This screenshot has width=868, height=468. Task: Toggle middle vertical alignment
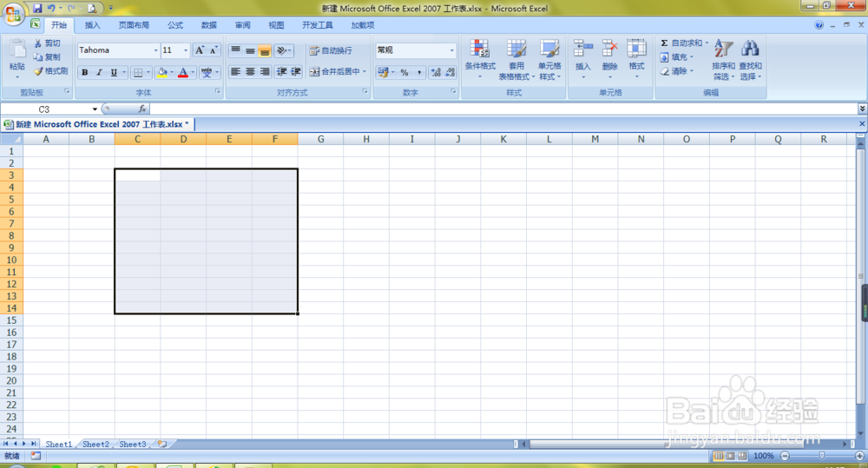[250, 50]
